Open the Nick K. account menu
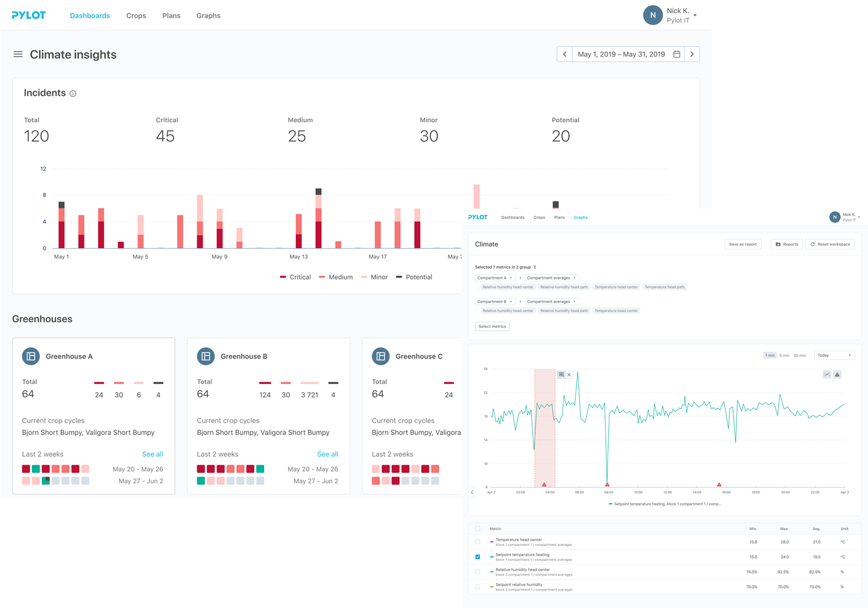Screen dimensions: 868x608 [x=670, y=15]
